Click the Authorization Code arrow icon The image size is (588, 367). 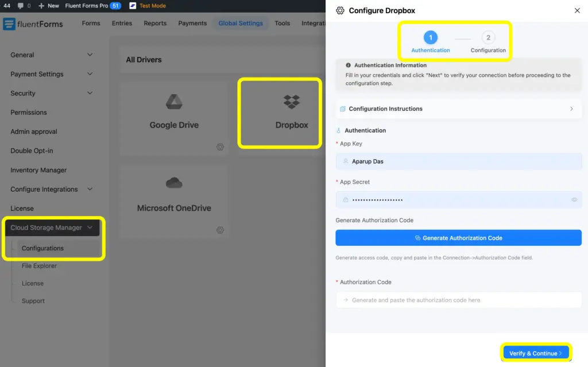(346, 300)
